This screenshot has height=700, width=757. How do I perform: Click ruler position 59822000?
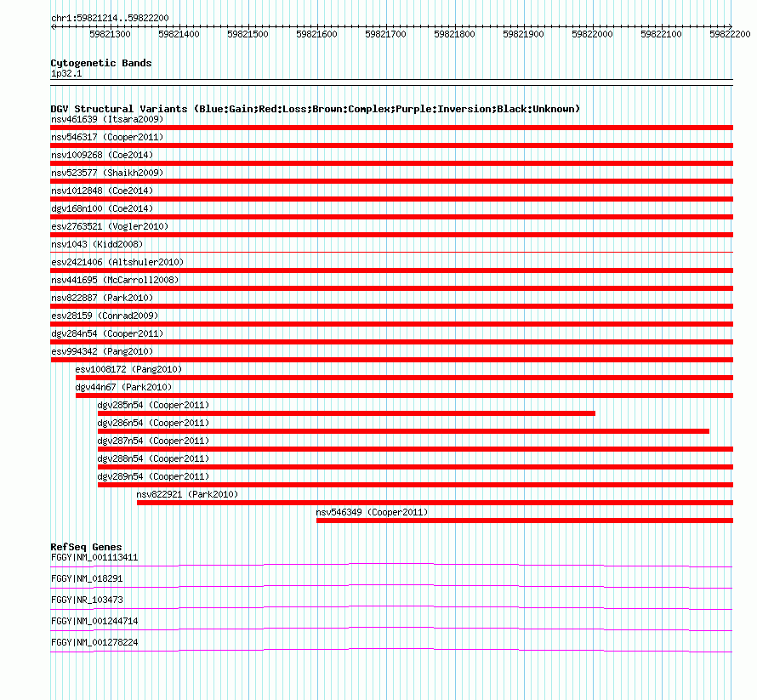click(592, 34)
